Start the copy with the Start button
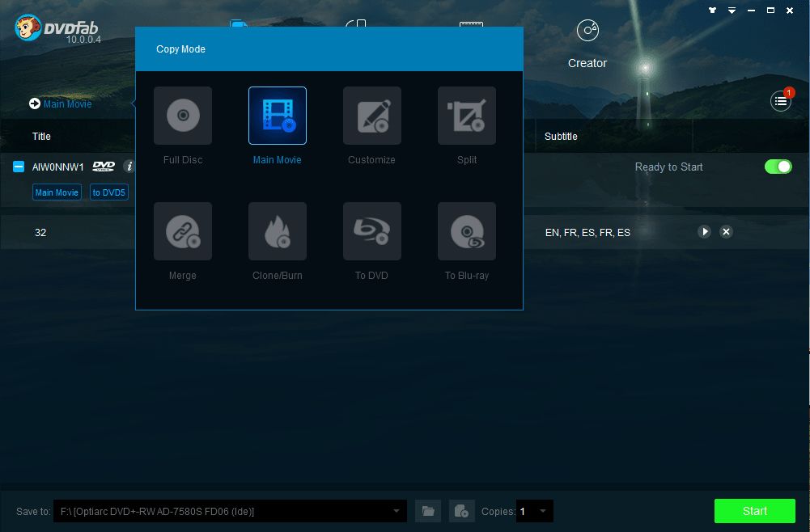The width and height of the screenshot is (810, 532). 755,511
